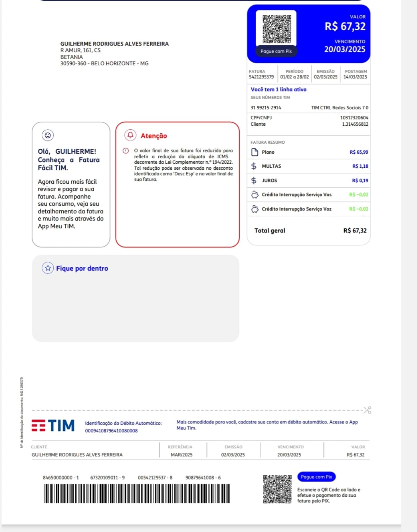Click the bottom Pague com Pix button
418x532 pixels.
[x=316, y=477]
